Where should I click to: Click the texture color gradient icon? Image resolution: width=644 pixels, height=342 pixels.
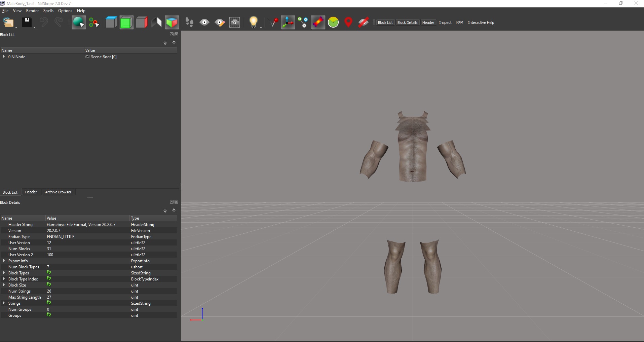tap(318, 23)
